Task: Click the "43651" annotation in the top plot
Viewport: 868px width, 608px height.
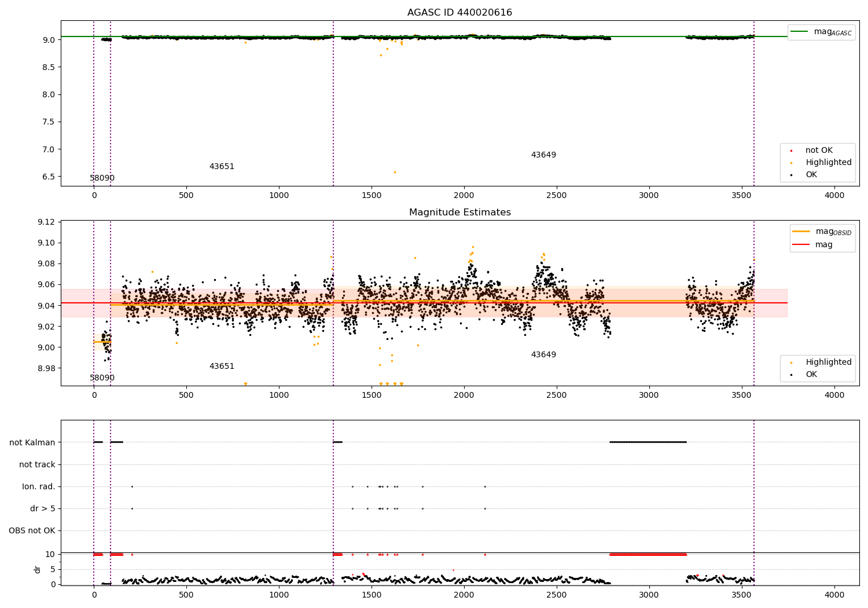Action: (222, 166)
